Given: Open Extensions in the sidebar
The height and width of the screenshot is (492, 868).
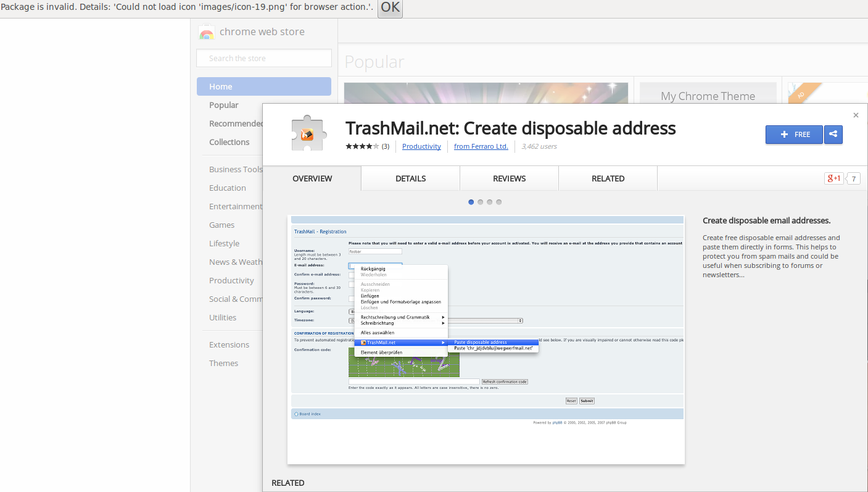Looking at the screenshot, I should click(229, 344).
